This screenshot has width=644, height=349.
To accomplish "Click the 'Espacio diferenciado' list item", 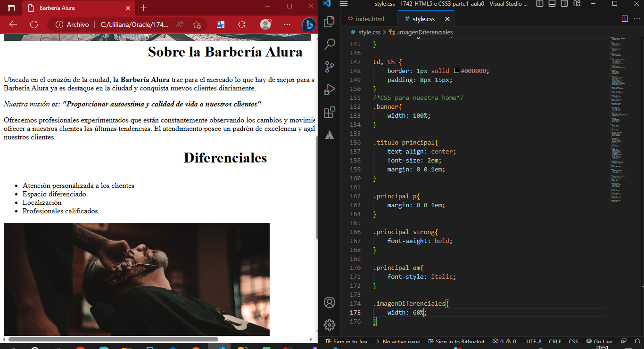I will (x=54, y=194).
